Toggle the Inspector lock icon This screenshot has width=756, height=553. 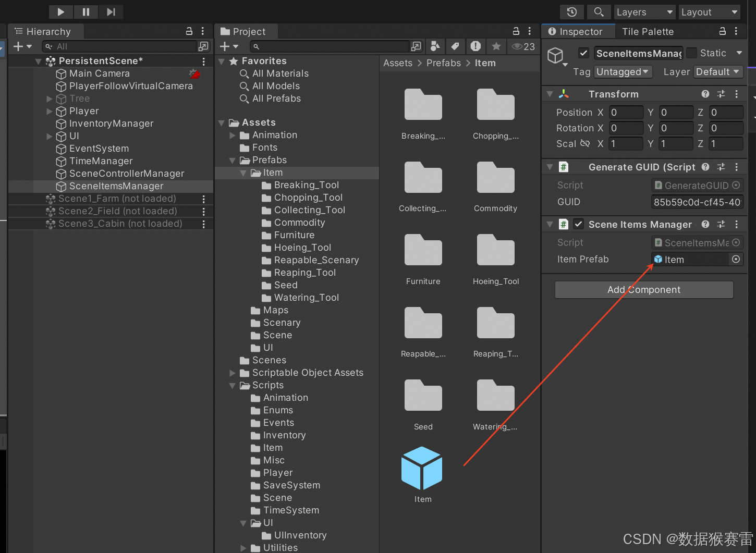tap(723, 31)
